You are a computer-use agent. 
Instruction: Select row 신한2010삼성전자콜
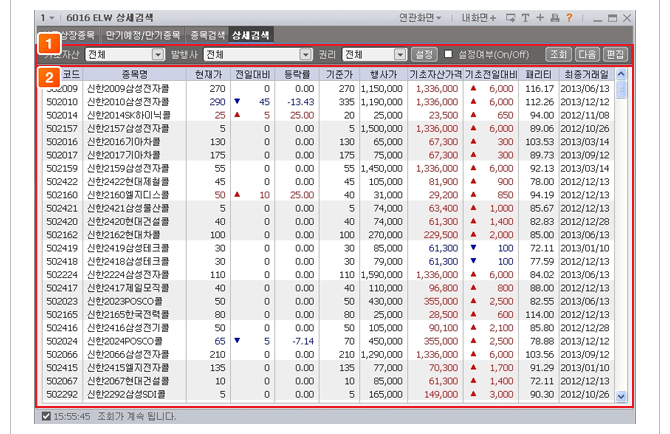pyautogui.click(x=328, y=102)
